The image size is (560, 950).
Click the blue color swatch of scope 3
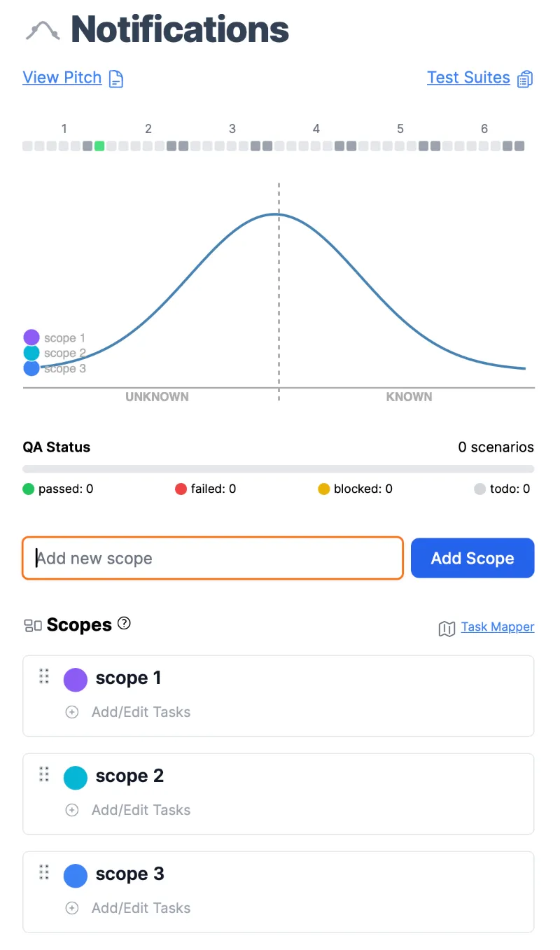point(76,875)
